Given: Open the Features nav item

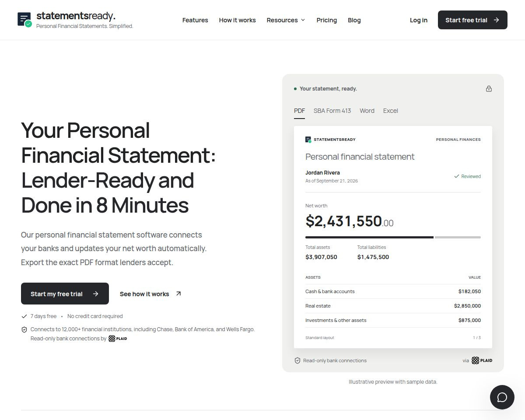Looking at the screenshot, I should point(195,20).
